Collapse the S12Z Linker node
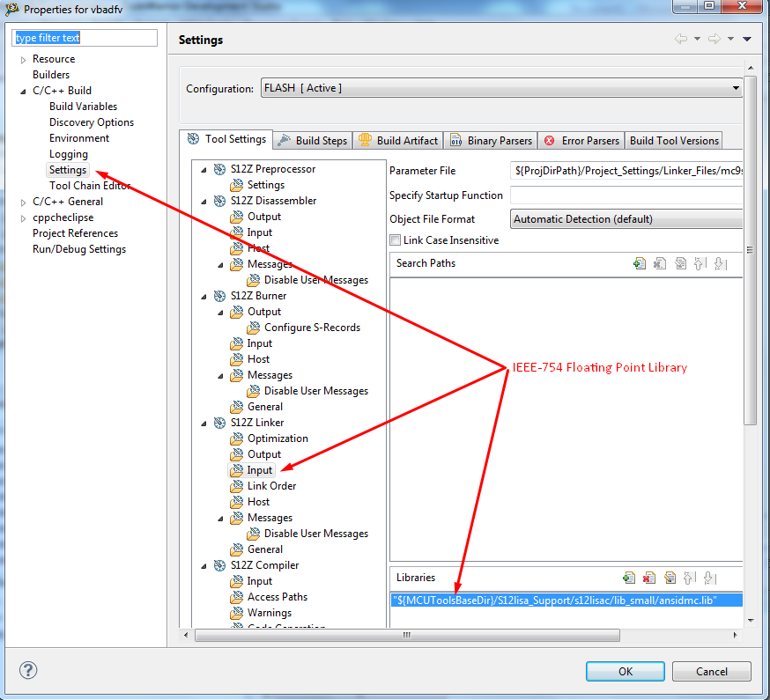This screenshot has height=700, width=770. point(204,424)
